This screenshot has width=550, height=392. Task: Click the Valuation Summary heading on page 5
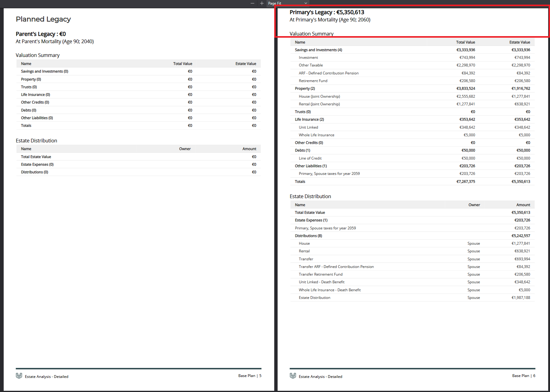coord(38,55)
